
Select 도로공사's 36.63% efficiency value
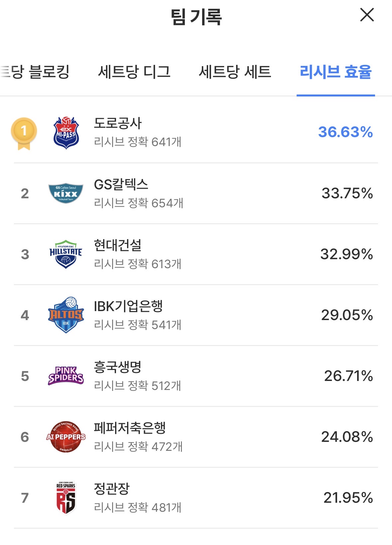(x=345, y=132)
